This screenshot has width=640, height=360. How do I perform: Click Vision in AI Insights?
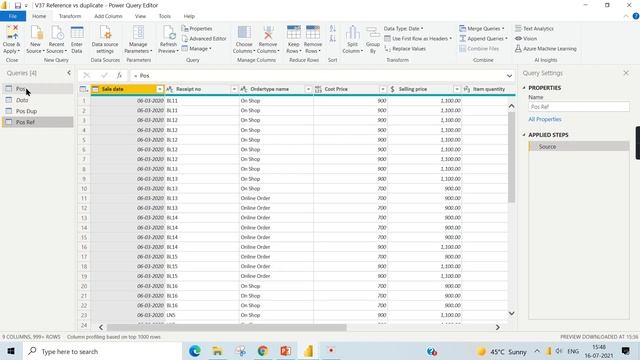(x=526, y=38)
